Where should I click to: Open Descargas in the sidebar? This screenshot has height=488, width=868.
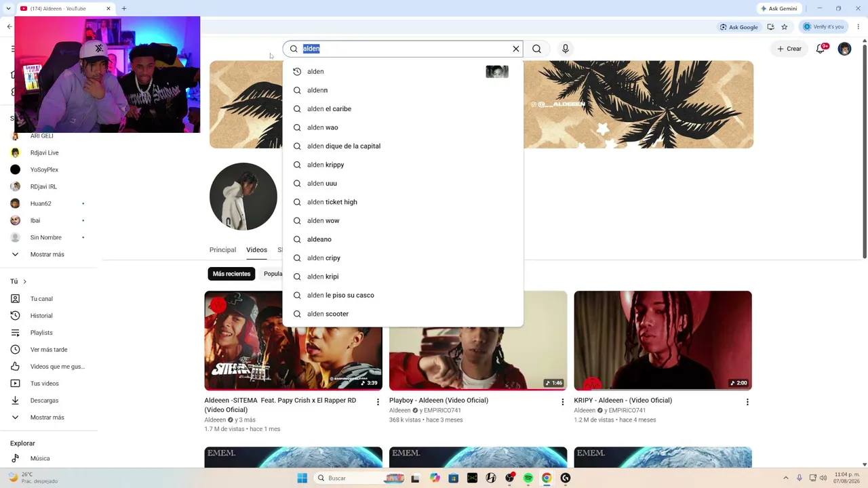(x=49, y=401)
